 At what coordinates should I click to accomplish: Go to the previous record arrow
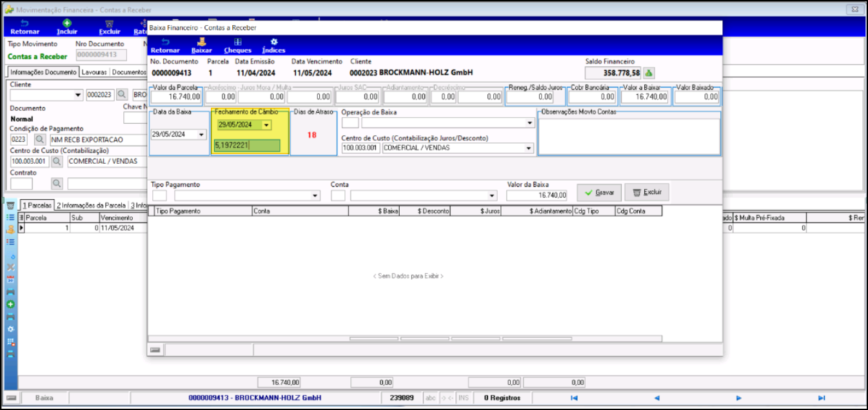click(656, 398)
